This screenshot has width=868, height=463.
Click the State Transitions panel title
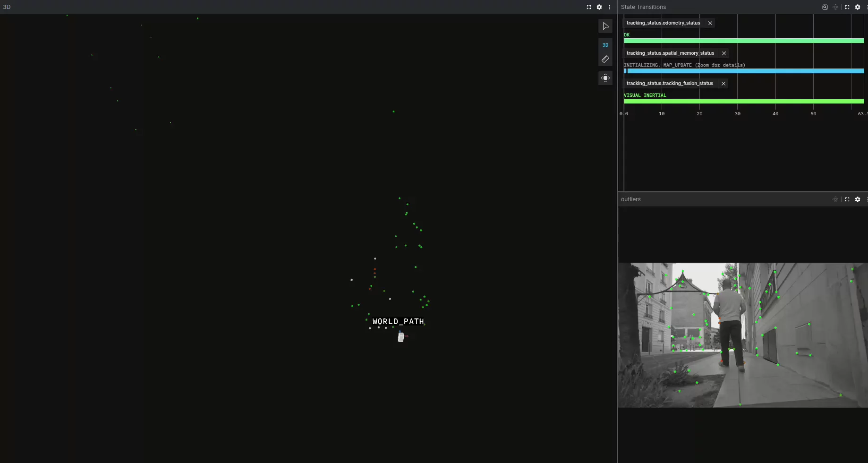[643, 7]
